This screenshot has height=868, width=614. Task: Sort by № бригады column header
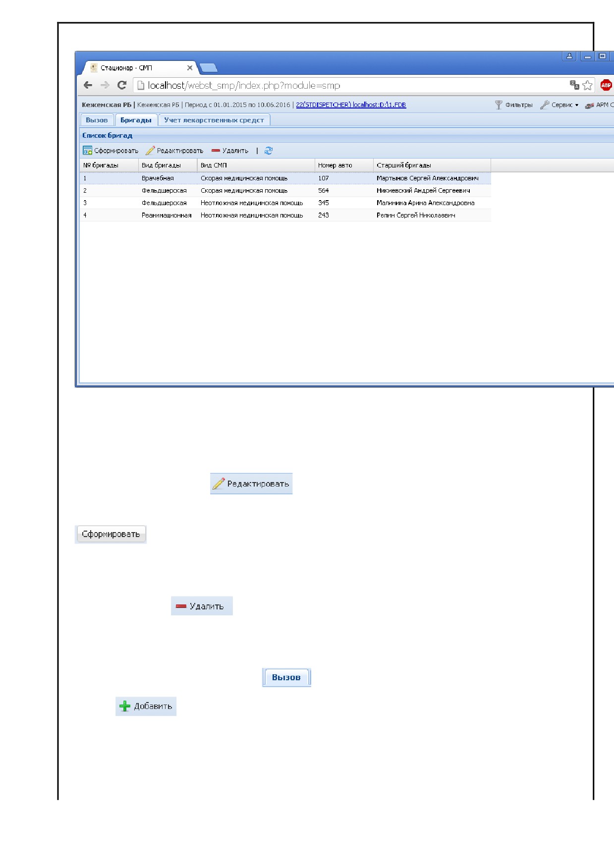[x=109, y=165]
